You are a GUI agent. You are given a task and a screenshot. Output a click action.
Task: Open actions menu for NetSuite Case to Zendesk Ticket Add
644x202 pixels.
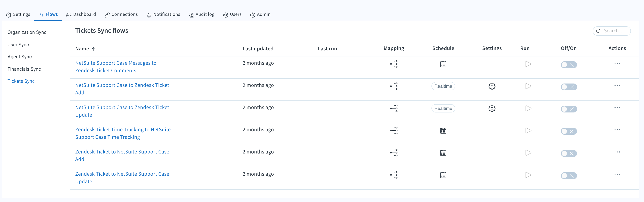pos(617,86)
